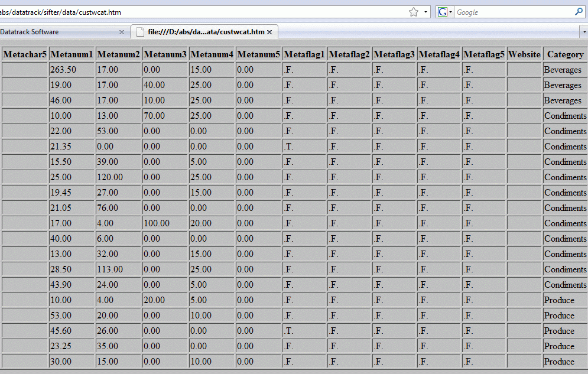Image resolution: width=588 pixels, height=374 pixels.
Task: Click the Metanum1 column header
Action: point(72,54)
